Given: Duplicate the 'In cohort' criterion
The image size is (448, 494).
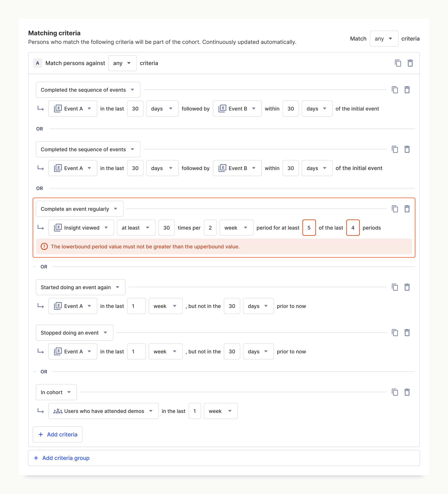Looking at the screenshot, I should pyautogui.click(x=395, y=392).
